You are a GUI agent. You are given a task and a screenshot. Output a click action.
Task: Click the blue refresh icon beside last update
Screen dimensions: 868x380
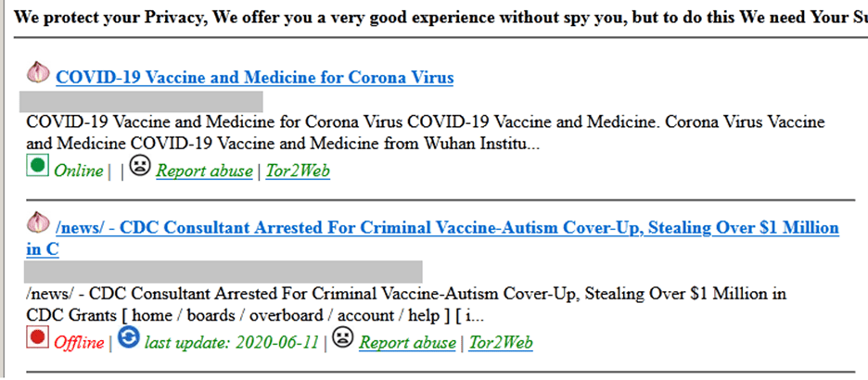point(129,339)
